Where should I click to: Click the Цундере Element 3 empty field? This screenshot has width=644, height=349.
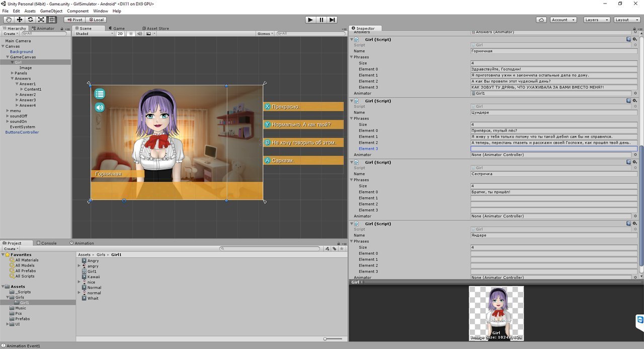click(x=554, y=149)
